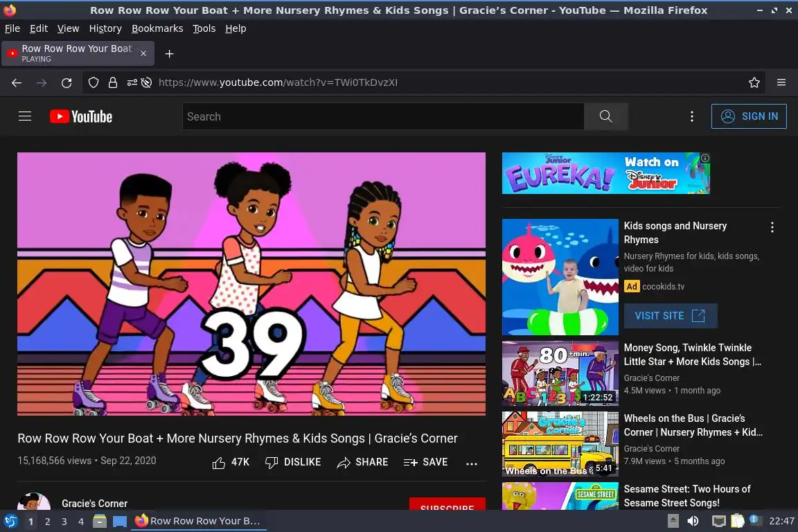The width and height of the screenshot is (798, 532).
Task: Subscribe to Gracie's Corner
Action: tap(447, 504)
